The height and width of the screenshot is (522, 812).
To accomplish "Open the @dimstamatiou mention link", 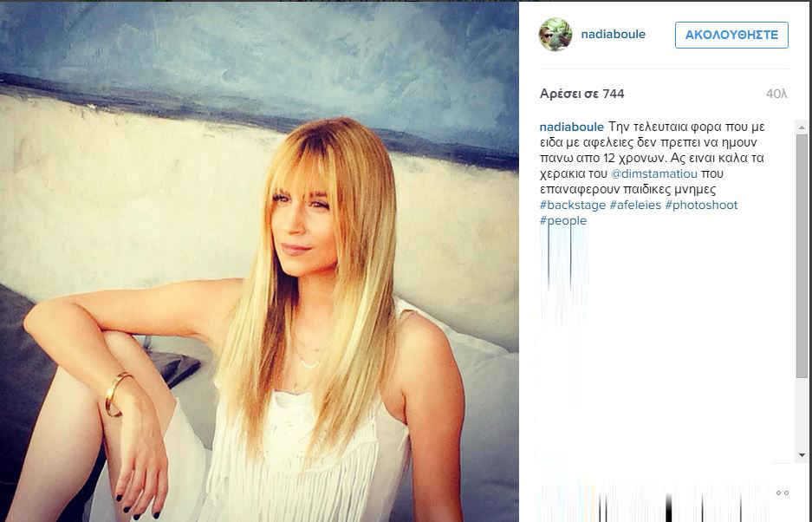I will coord(654,173).
